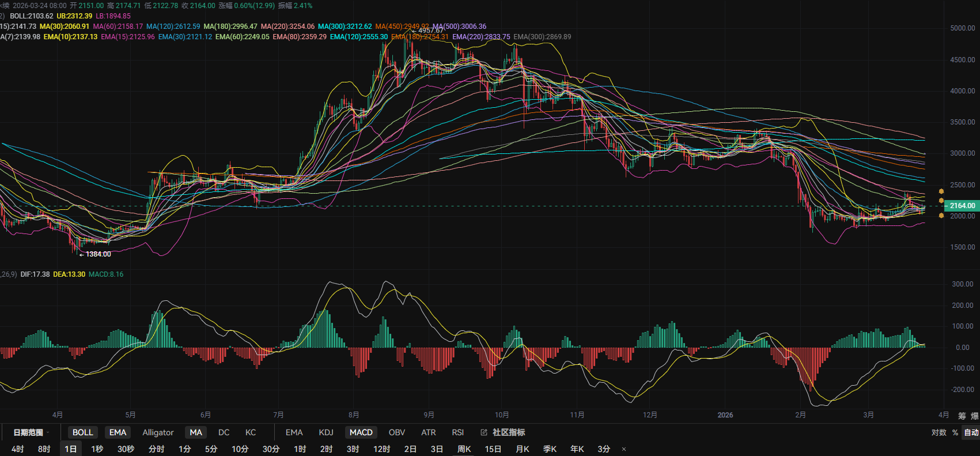Switch to the 4时 timeframe
The height and width of the screenshot is (456, 980).
[x=18, y=449]
